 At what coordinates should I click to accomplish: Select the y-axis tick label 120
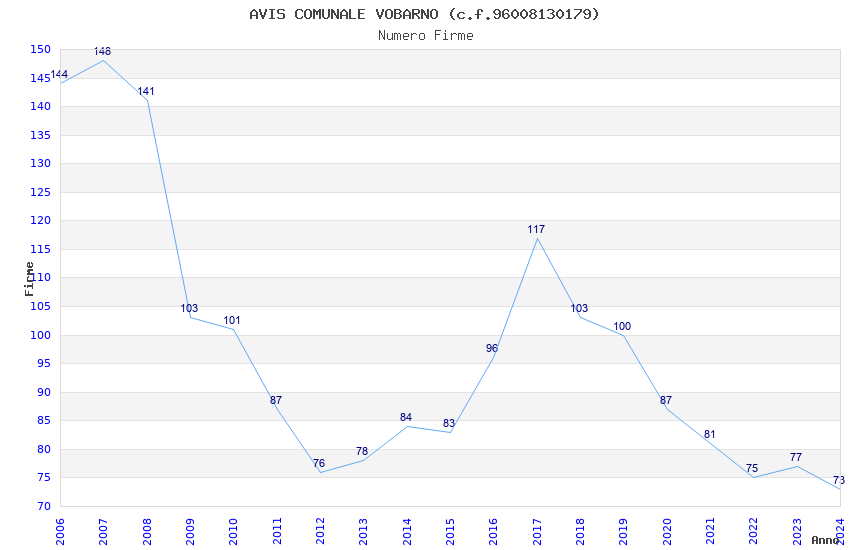tap(41, 220)
